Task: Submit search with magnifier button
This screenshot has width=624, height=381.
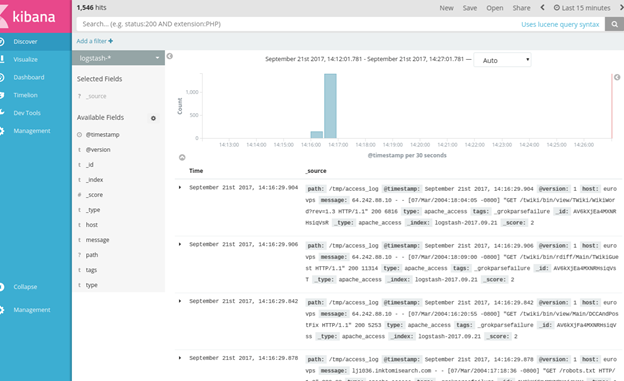Action: (614, 24)
